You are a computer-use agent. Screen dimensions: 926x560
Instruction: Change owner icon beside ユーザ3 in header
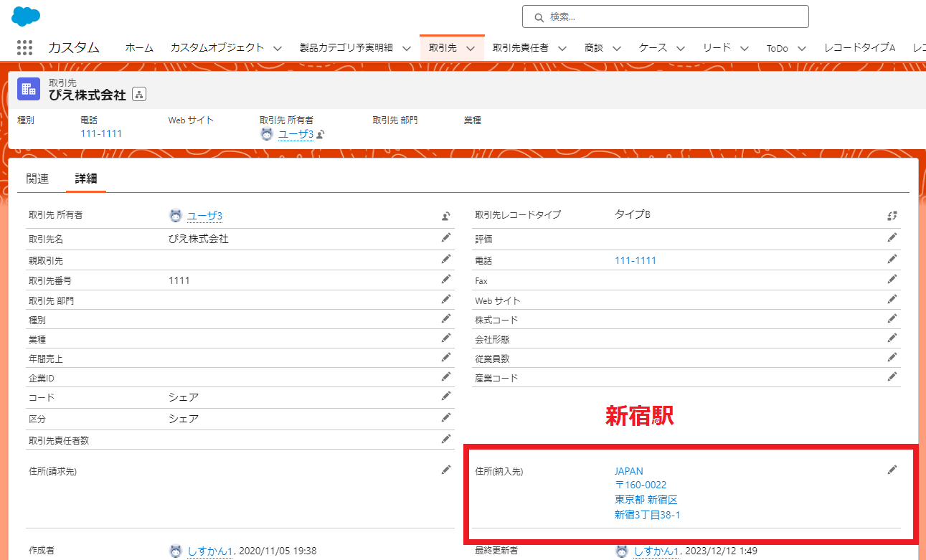[321, 134]
